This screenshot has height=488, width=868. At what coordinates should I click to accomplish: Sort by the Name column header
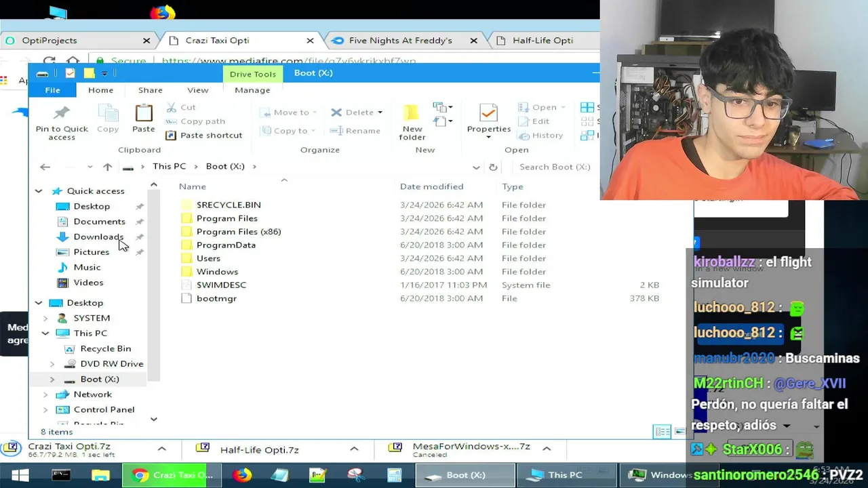coord(193,186)
